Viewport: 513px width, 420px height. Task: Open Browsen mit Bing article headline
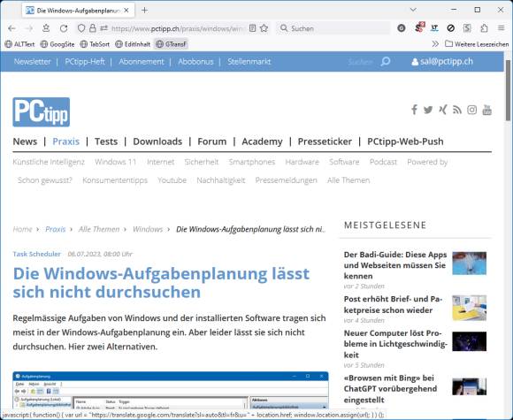click(390, 388)
